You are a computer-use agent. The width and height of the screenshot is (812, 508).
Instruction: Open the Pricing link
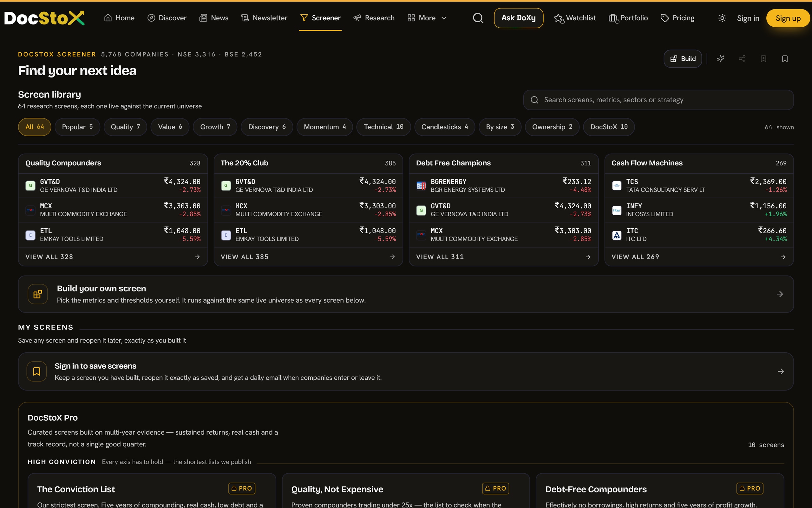677,18
